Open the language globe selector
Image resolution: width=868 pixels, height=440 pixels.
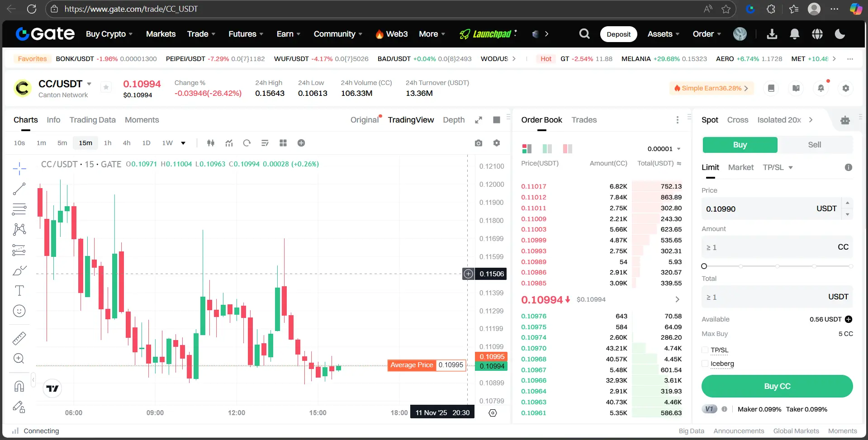pos(817,34)
